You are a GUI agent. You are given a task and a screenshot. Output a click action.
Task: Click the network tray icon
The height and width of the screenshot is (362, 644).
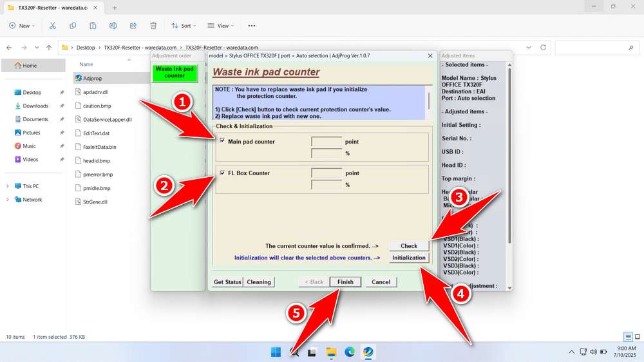(583, 352)
